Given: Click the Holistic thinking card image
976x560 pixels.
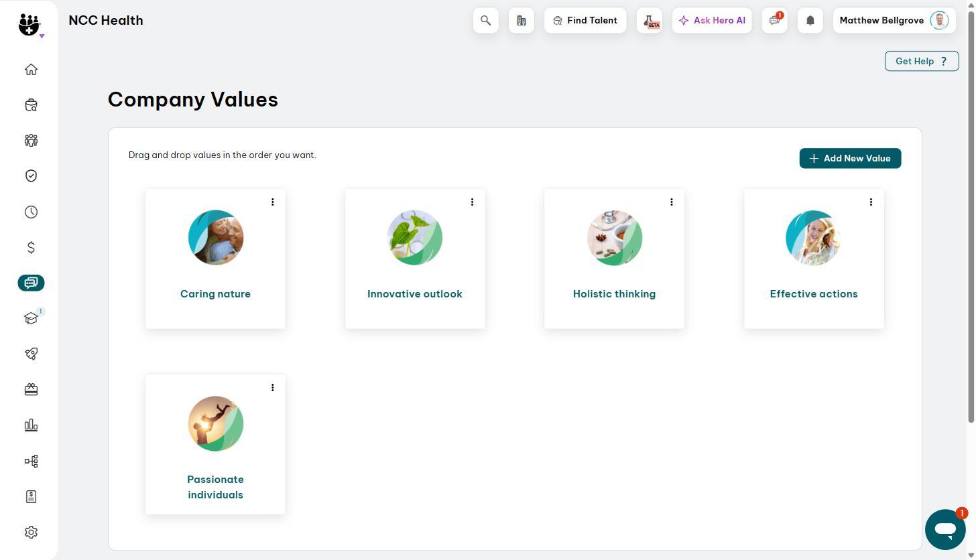Looking at the screenshot, I should (614, 238).
